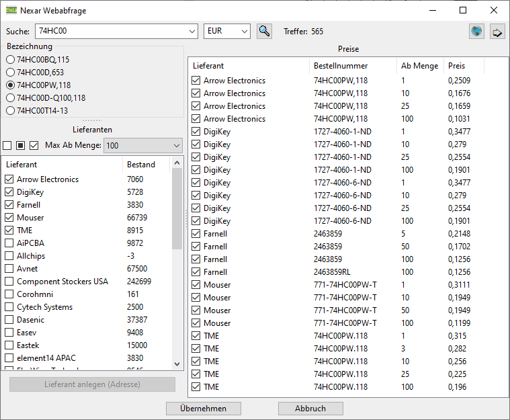
Task: Click the arrow export icon at top right
Action: click(x=497, y=32)
